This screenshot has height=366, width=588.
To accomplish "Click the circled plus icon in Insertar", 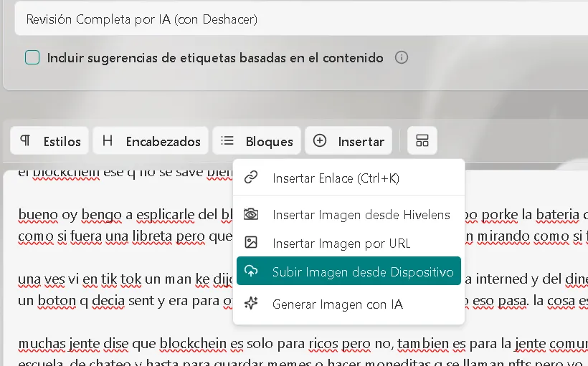I will (x=320, y=140).
